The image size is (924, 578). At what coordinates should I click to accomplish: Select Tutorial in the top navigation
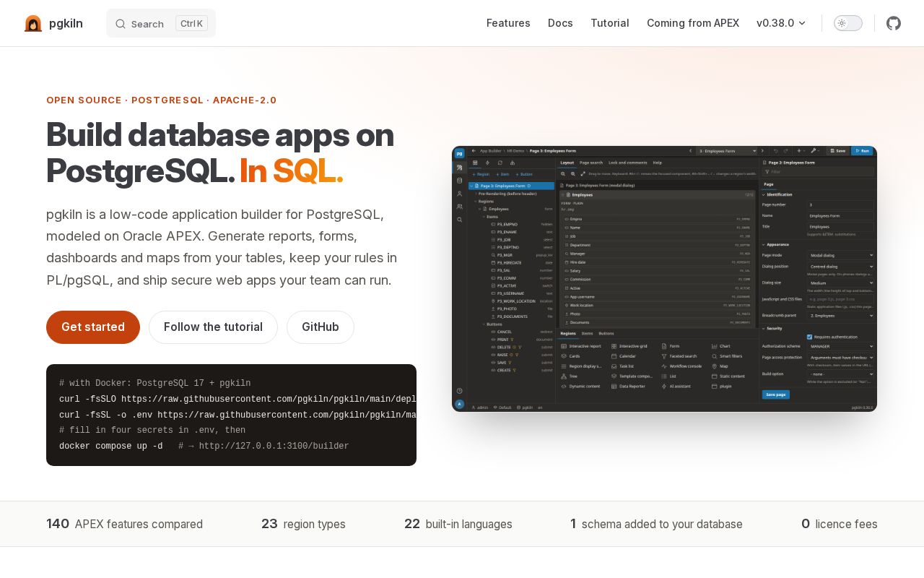(x=610, y=23)
